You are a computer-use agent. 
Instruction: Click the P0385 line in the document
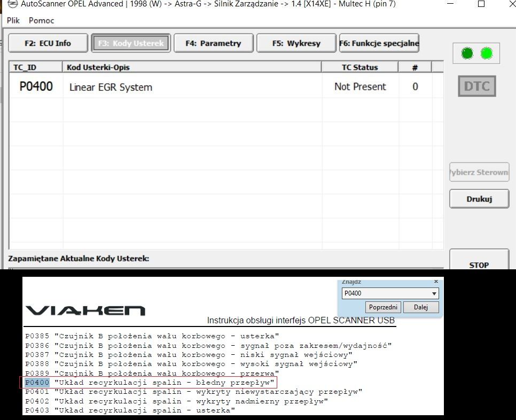(152, 336)
